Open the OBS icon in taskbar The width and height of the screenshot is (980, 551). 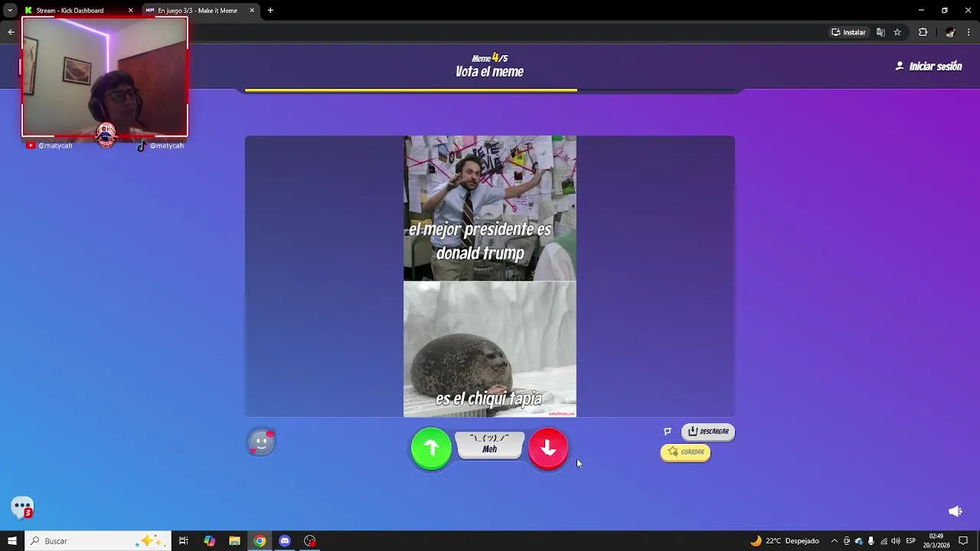pyautogui.click(x=310, y=541)
